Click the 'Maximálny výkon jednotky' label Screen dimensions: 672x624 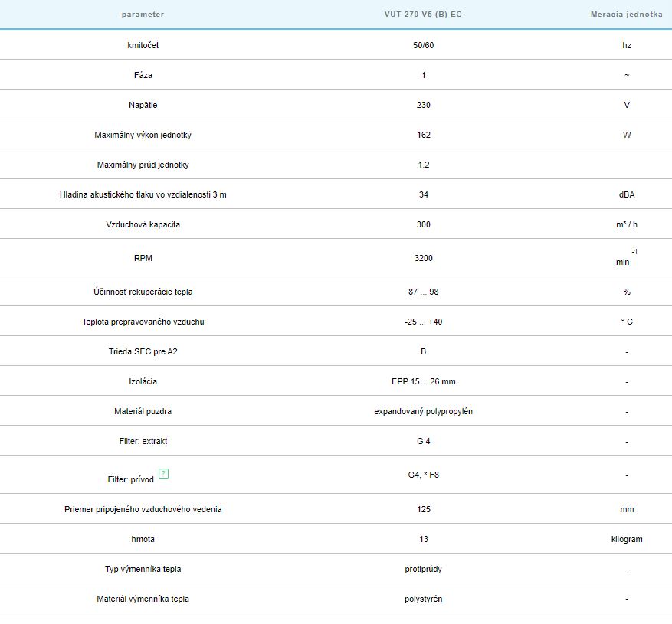pos(143,135)
